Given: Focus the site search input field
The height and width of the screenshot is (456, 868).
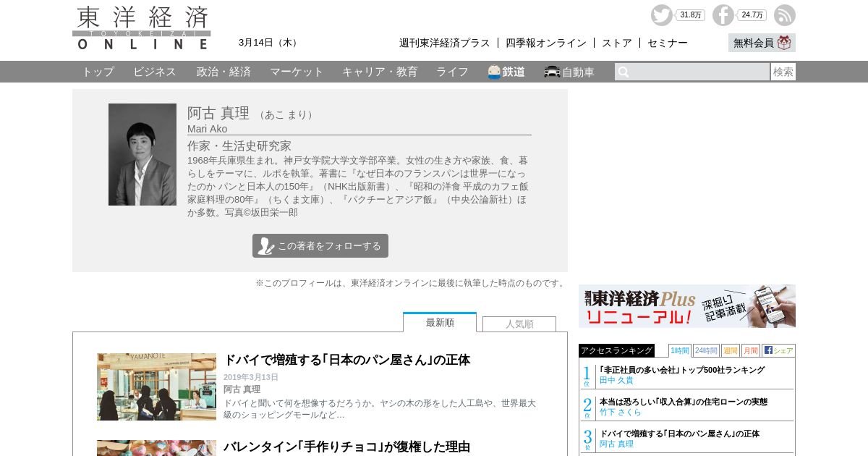Looking at the screenshot, I should pyautogui.click(x=692, y=72).
